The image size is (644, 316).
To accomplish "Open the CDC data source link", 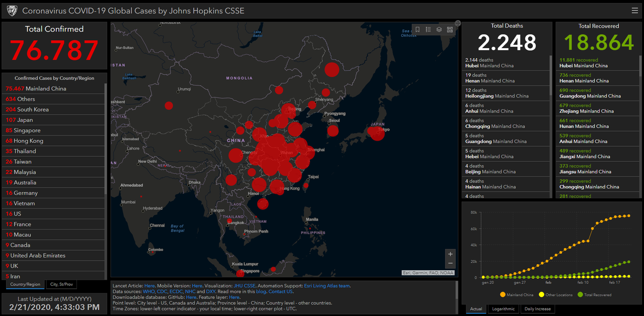I will tap(162, 291).
